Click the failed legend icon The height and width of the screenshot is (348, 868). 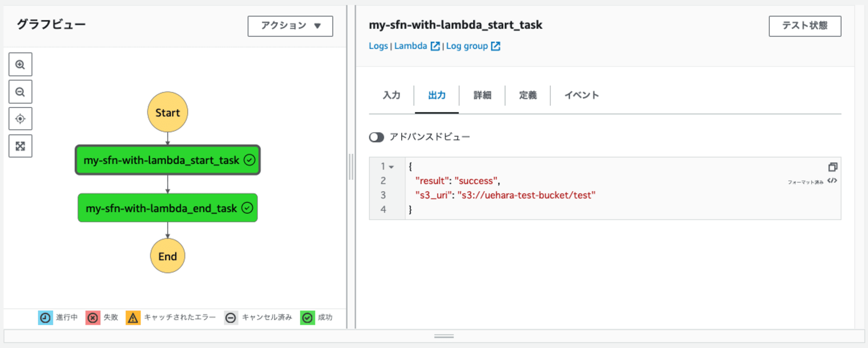(x=92, y=318)
